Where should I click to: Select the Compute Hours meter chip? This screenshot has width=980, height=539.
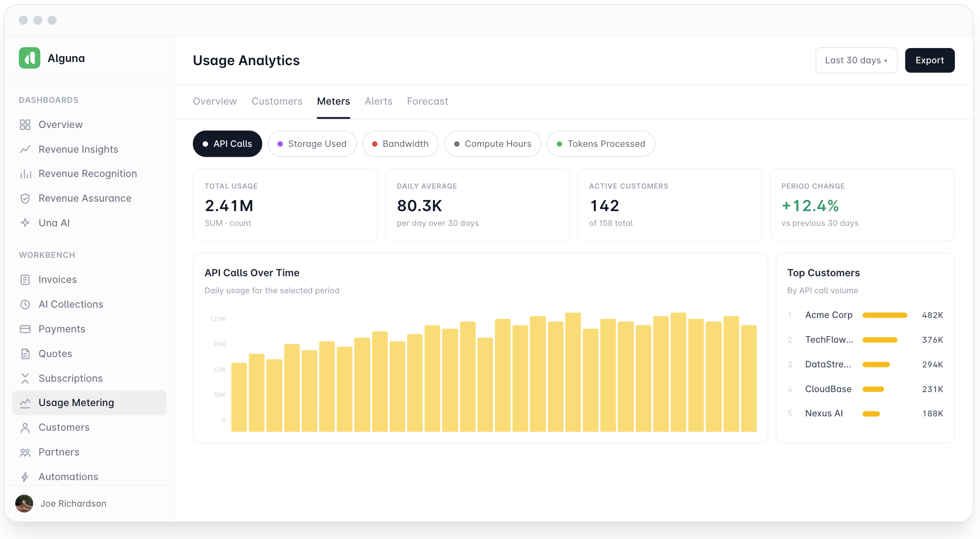[493, 144]
